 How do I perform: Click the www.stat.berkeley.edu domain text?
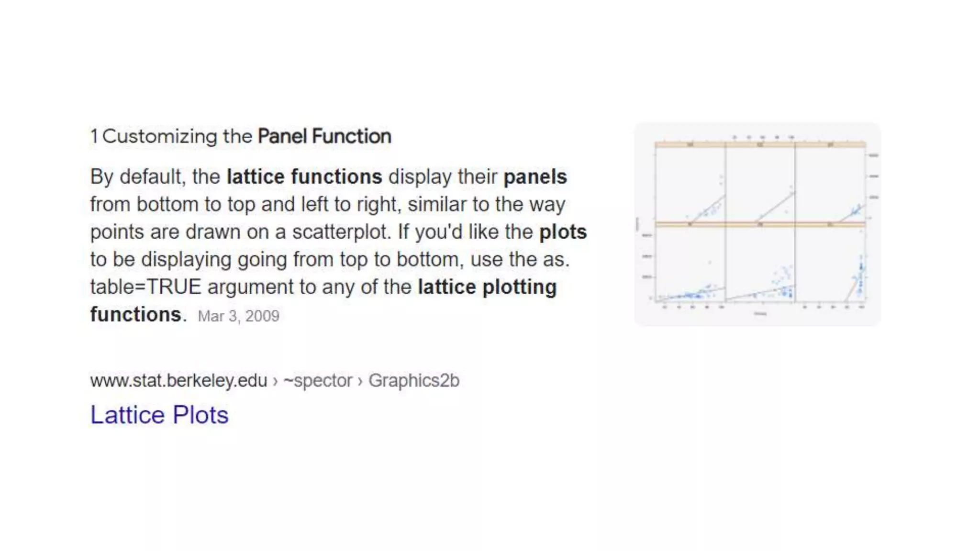(x=178, y=381)
